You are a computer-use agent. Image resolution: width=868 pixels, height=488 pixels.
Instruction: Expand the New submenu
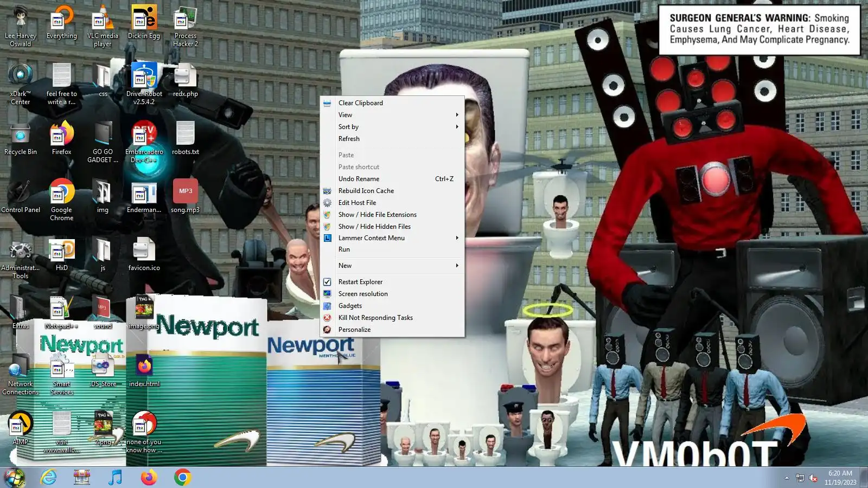(x=392, y=266)
